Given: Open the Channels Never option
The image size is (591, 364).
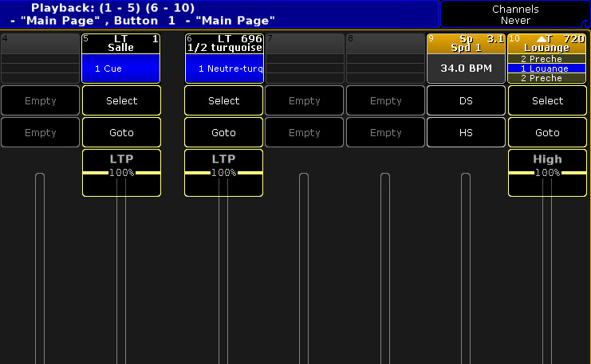Looking at the screenshot, I should (x=515, y=14).
